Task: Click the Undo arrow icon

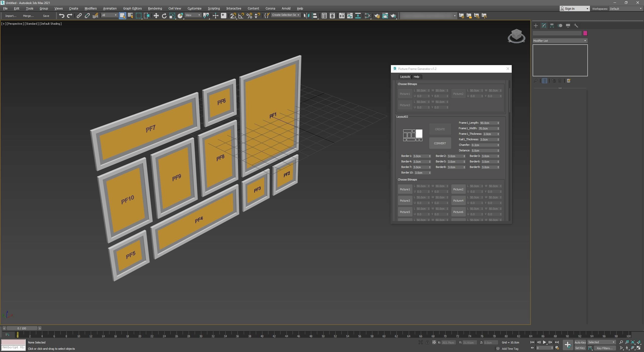Action: 62,16
